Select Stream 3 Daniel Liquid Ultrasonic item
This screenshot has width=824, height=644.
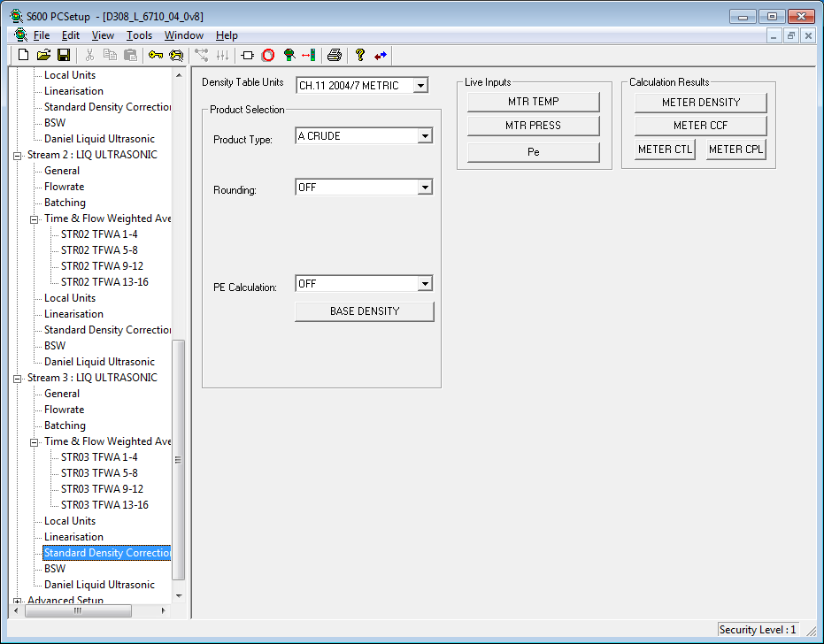(x=99, y=585)
